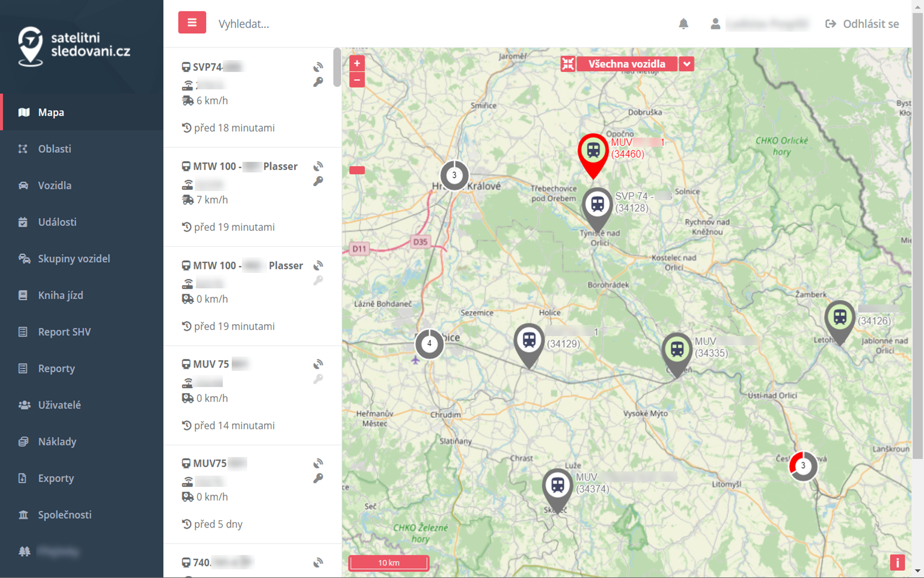Click Odhlásit se logout link
Viewport: 924px width, 578px height.
[862, 24]
